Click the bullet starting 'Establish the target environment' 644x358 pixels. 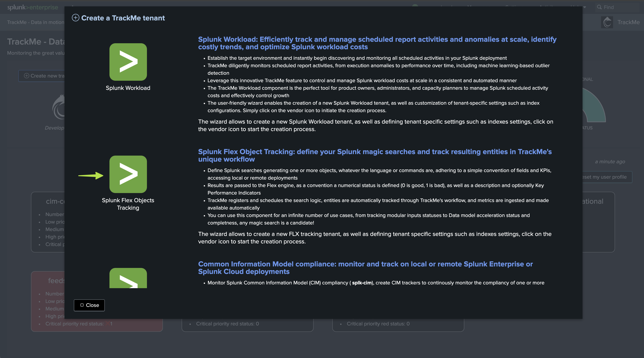[357, 58]
